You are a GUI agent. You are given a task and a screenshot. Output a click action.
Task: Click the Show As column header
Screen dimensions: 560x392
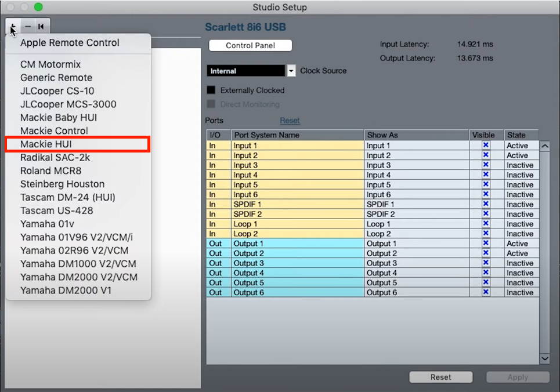pyautogui.click(x=416, y=135)
